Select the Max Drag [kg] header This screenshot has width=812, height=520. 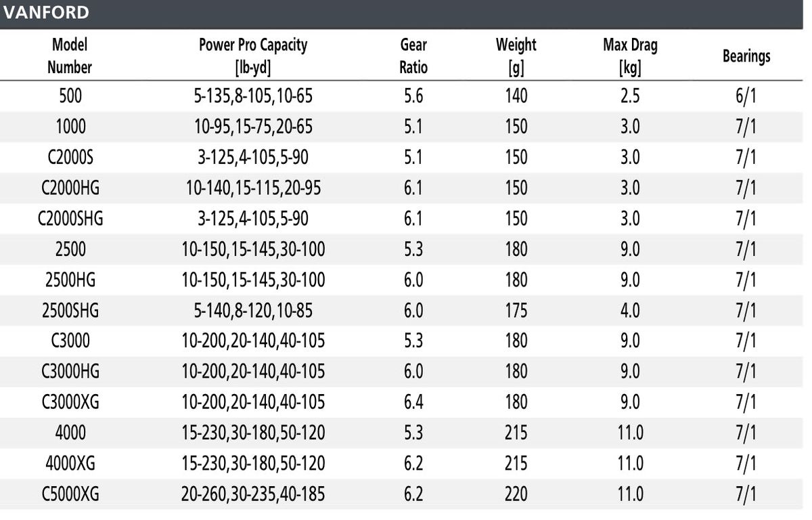click(630, 56)
